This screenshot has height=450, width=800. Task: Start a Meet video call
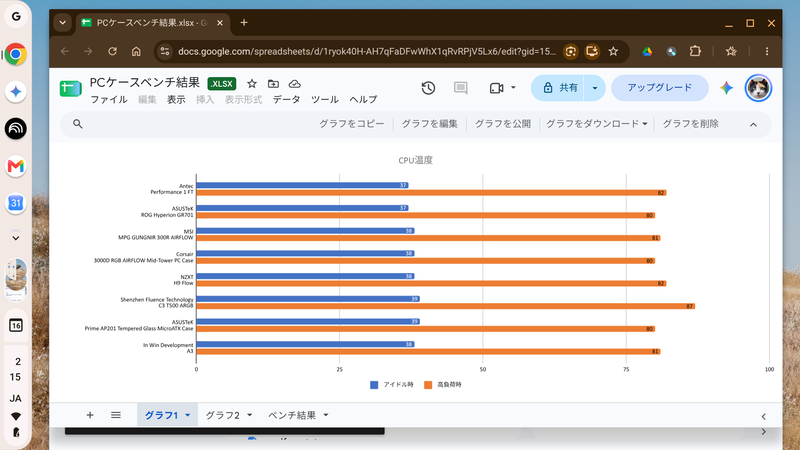pyautogui.click(x=496, y=88)
